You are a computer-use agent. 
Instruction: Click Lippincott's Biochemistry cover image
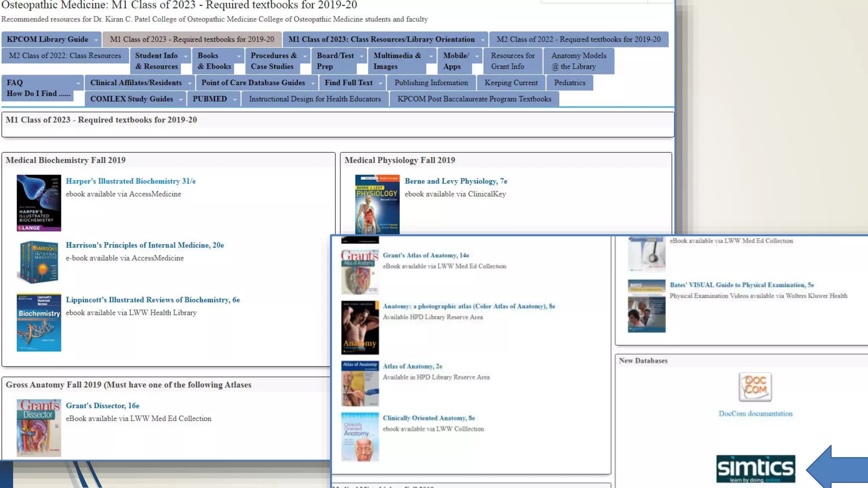click(x=39, y=322)
